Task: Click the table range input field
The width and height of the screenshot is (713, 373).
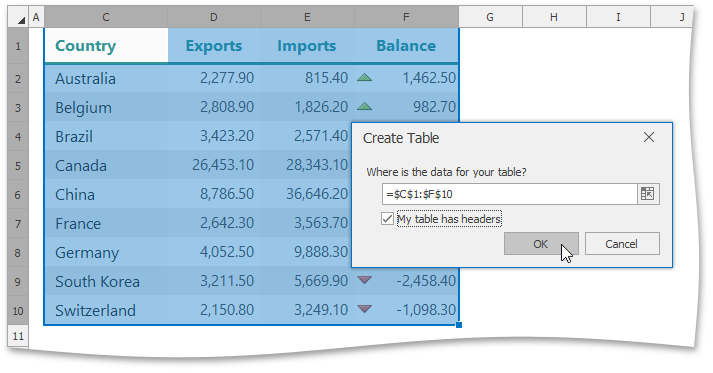Action: [x=509, y=194]
